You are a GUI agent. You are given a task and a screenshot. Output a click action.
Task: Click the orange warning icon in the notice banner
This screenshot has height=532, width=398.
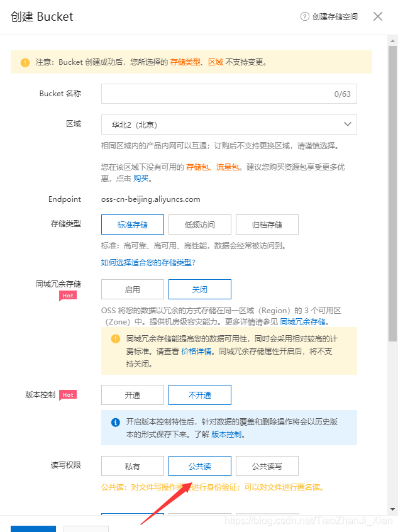[x=25, y=62]
